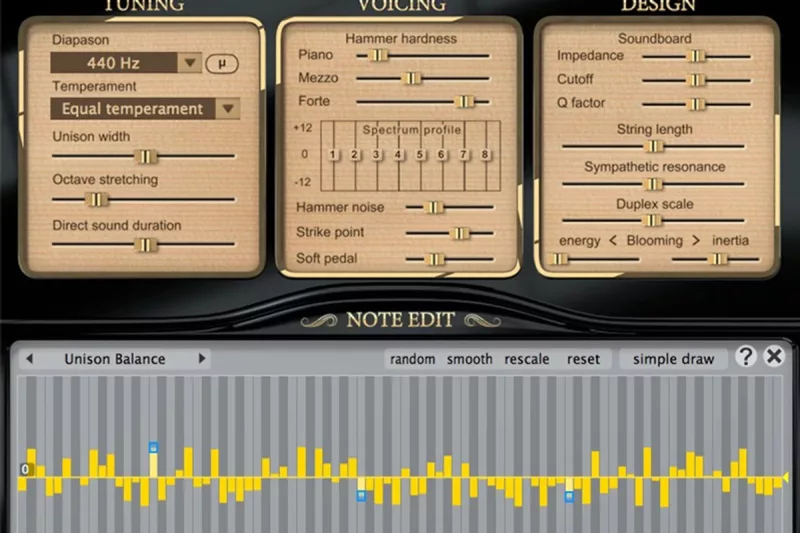Go to previous note edit parameter arrow
The image size is (800, 533).
pos(29,358)
